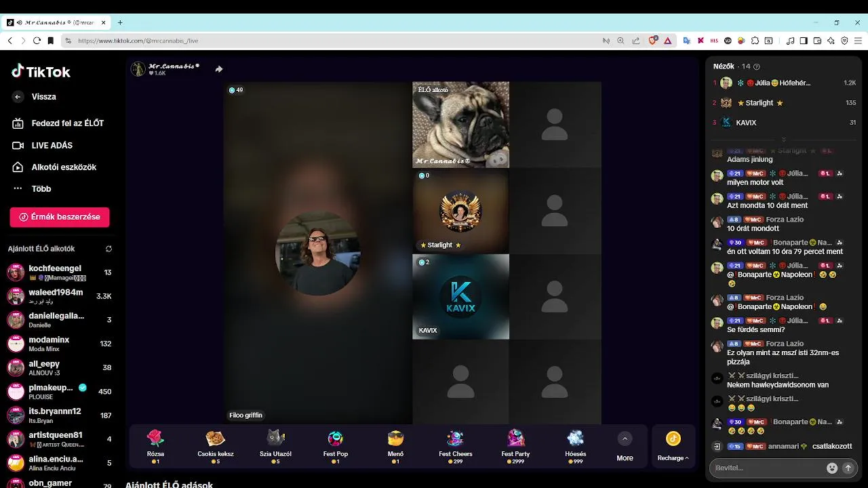Open the TikTok logo home link
The image size is (868, 488).
coord(41,71)
